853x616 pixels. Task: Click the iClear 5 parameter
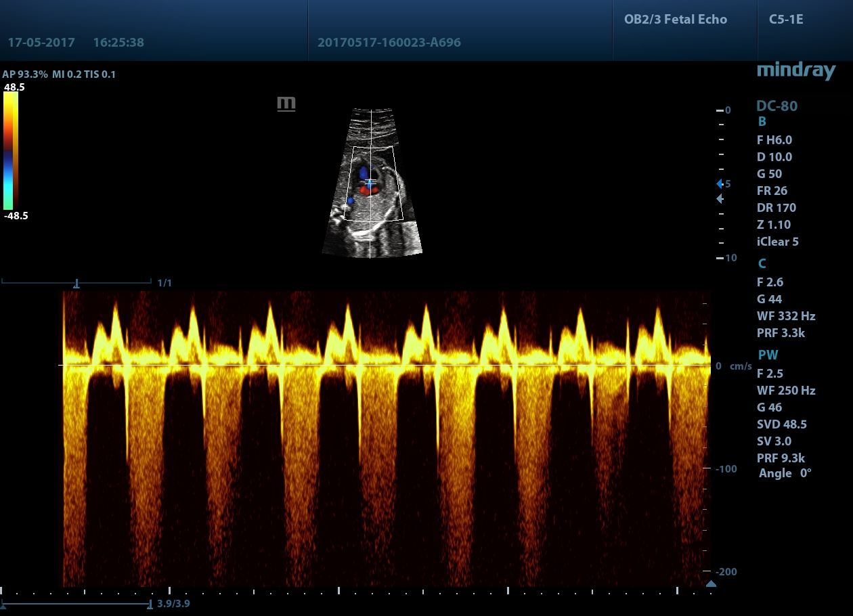pos(779,242)
